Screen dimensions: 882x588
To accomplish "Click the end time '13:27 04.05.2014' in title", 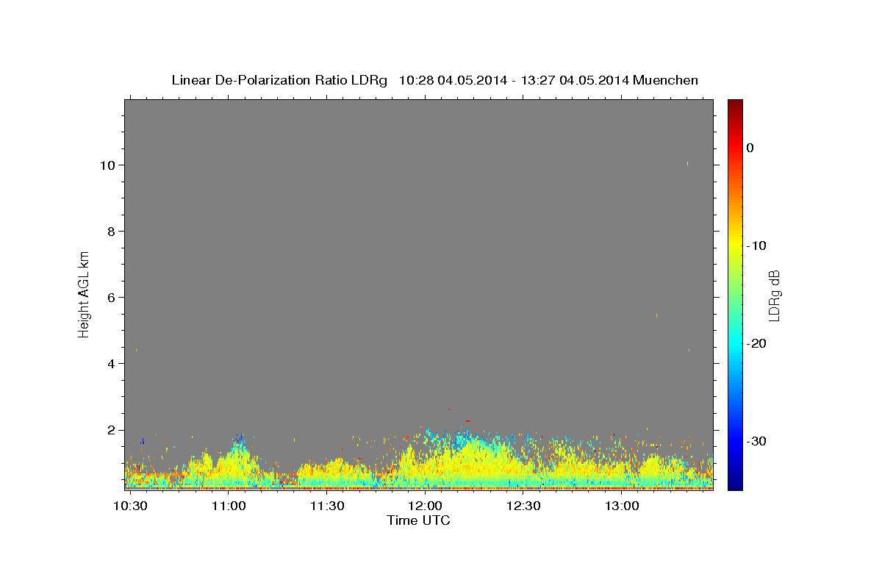I will 575,80.
